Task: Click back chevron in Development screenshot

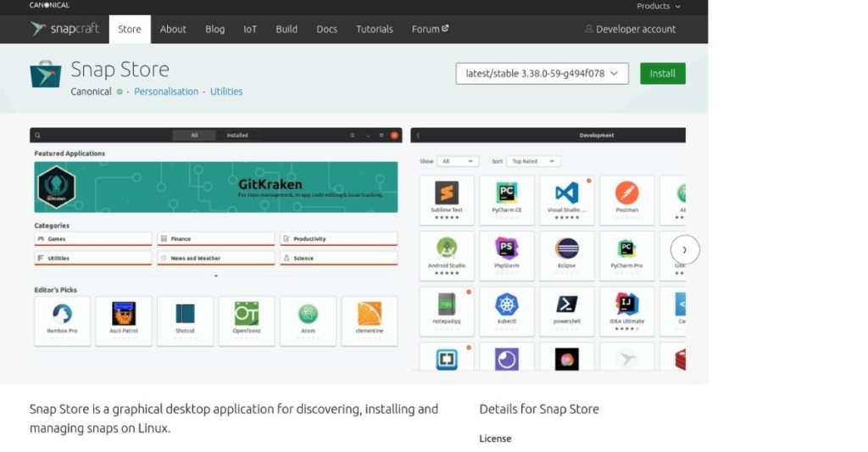Action: pyautogui.click(x=418, y=135)
